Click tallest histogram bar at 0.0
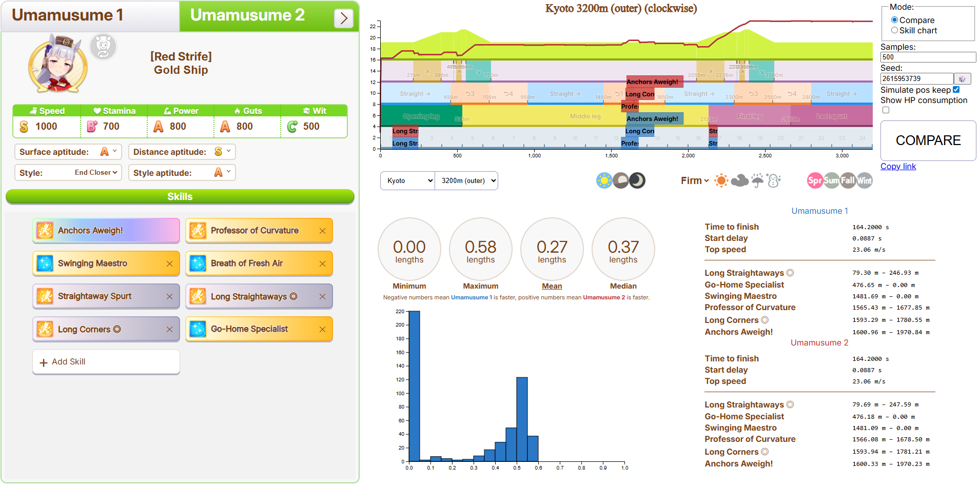Screen dimensions: 980x488 (x=414, y=386)
